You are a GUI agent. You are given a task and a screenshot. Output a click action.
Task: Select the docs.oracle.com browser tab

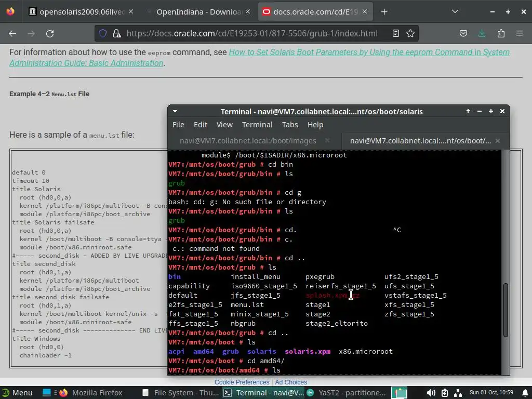[x=315, y=12]
